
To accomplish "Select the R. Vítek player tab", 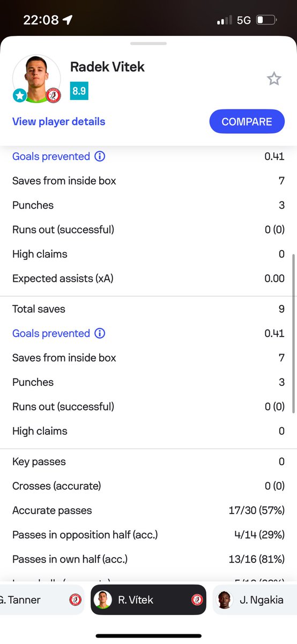I will [148, 599].
